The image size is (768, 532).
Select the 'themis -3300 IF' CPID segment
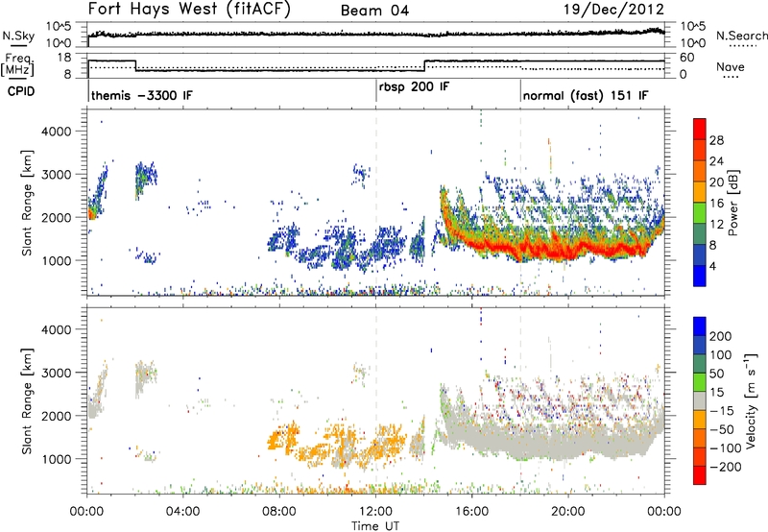pyautogui.click(x=142, y=95)
